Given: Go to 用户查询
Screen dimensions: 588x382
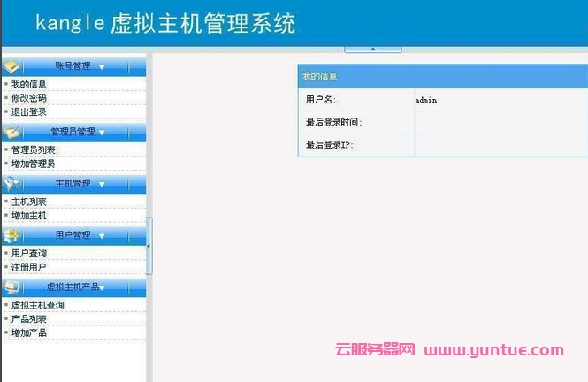Looking at the screenshot, I should point(29,253).
